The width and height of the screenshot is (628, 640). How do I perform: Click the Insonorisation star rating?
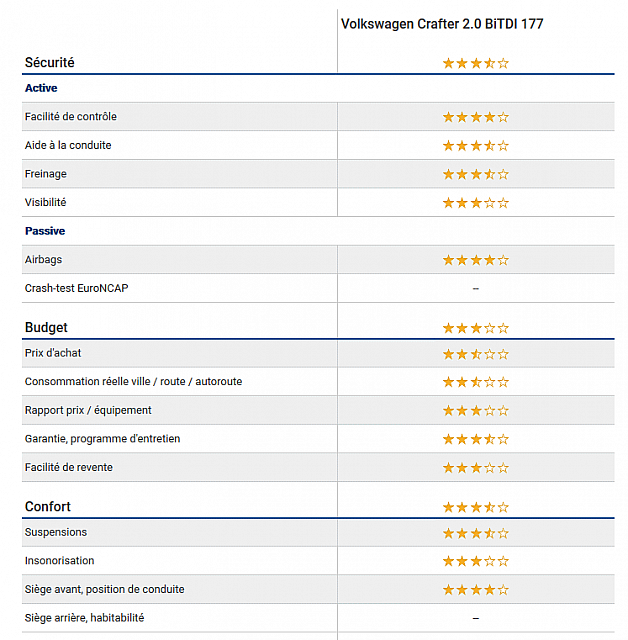click(x=475, y=561)
